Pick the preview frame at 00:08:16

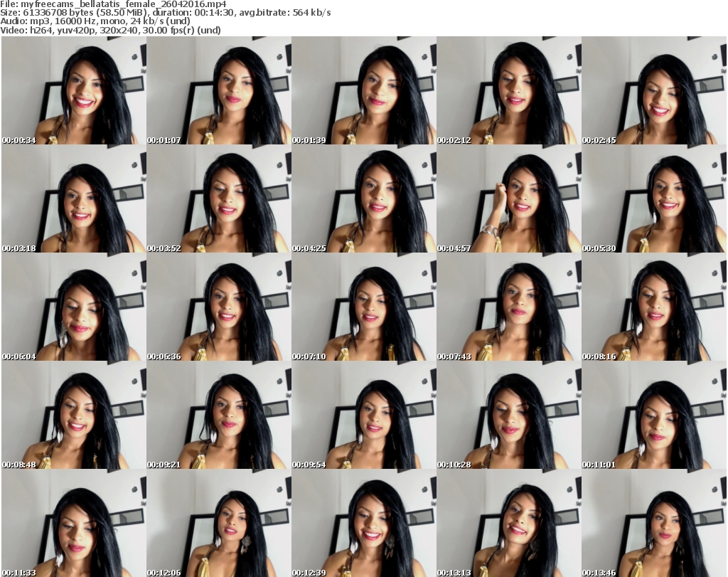tap(654, 307)
